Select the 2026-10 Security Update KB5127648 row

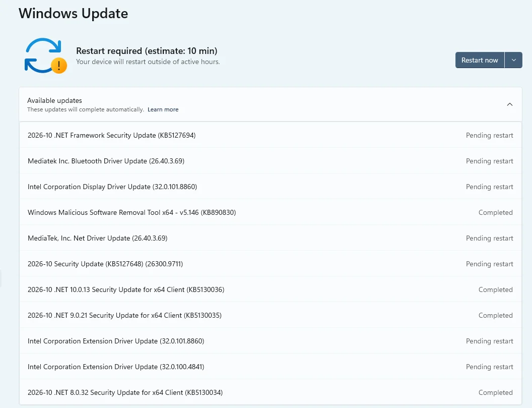tap(271, 264)
